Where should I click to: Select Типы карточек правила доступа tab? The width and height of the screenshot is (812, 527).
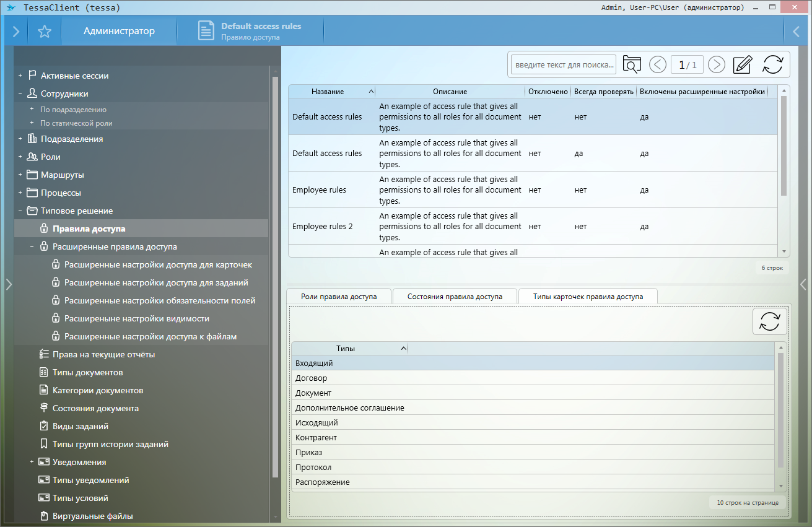click(x=588, y=297)
